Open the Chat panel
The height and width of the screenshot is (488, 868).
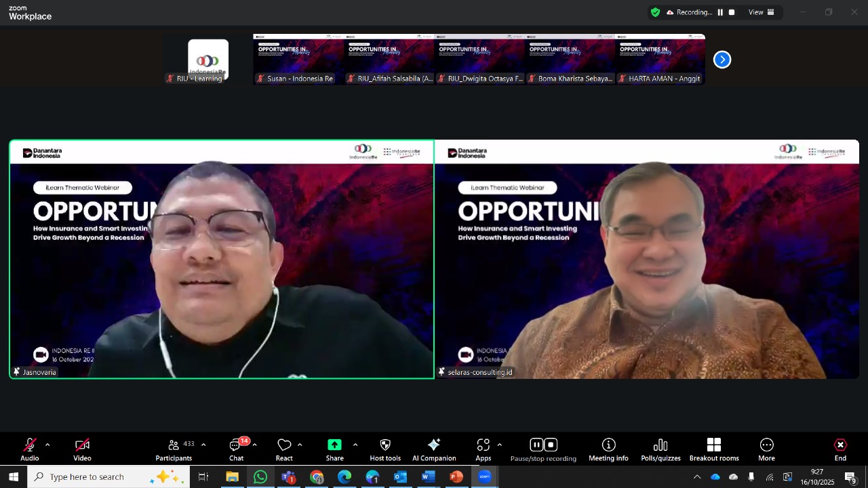pos(236,449)
